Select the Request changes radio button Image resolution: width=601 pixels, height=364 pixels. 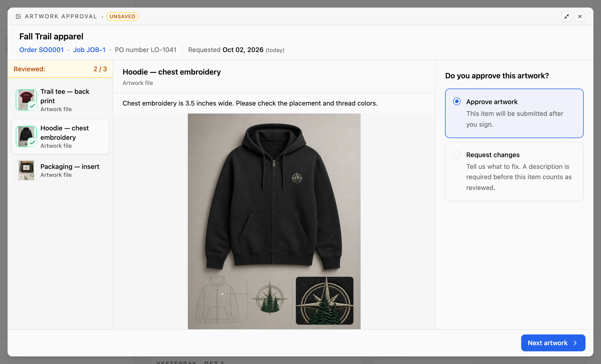(x=457, y=154)
